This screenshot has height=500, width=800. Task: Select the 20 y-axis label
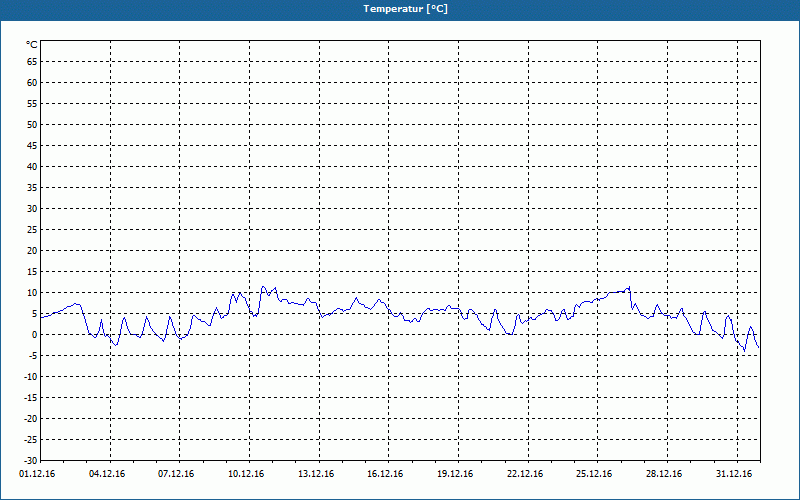pos(32,251)
